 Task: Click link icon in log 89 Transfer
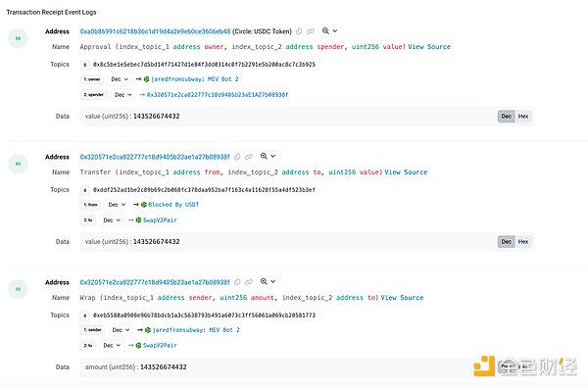pyautogui.click(x=249, y=157)
